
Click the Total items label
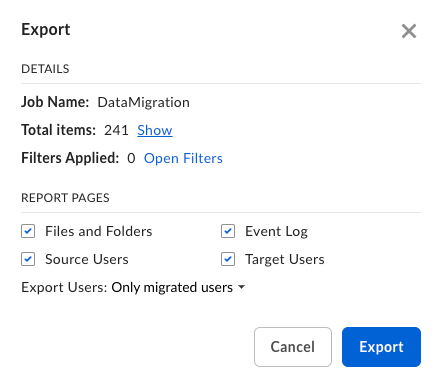(58, 130)
